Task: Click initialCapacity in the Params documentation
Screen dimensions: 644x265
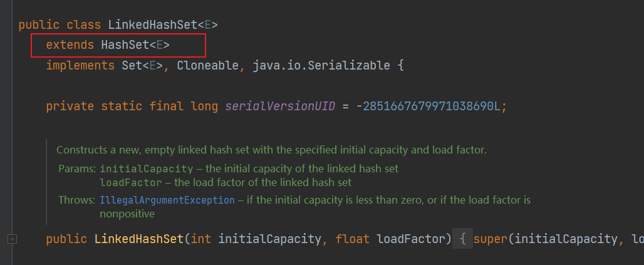Action: [146, 169]
